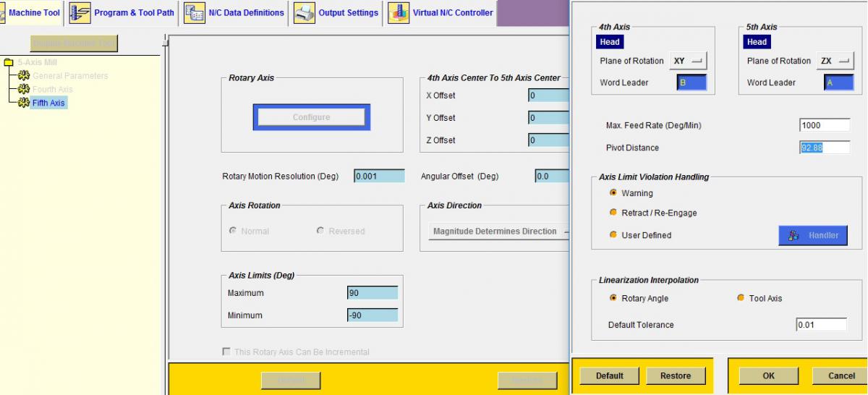Select the Retract / Re-Engage radio option

click(613, 213)
